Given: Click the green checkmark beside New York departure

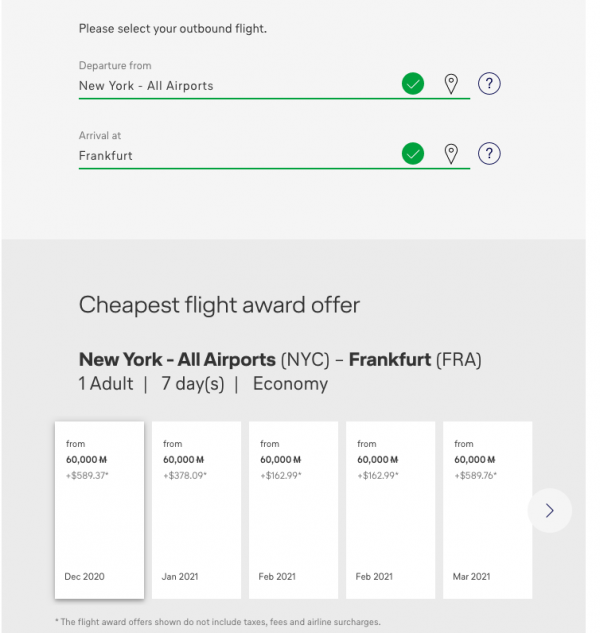Looking at the screenshot, I should pos(413,84).
